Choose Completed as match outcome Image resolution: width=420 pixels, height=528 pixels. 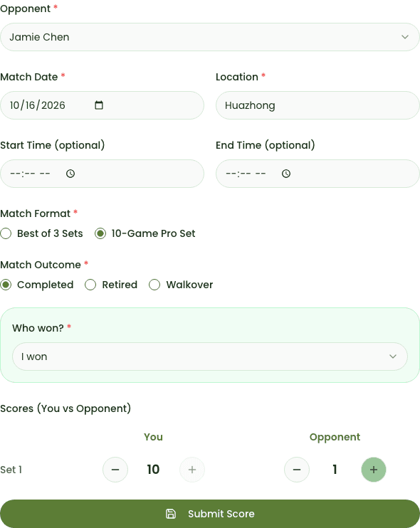point(6,285)
